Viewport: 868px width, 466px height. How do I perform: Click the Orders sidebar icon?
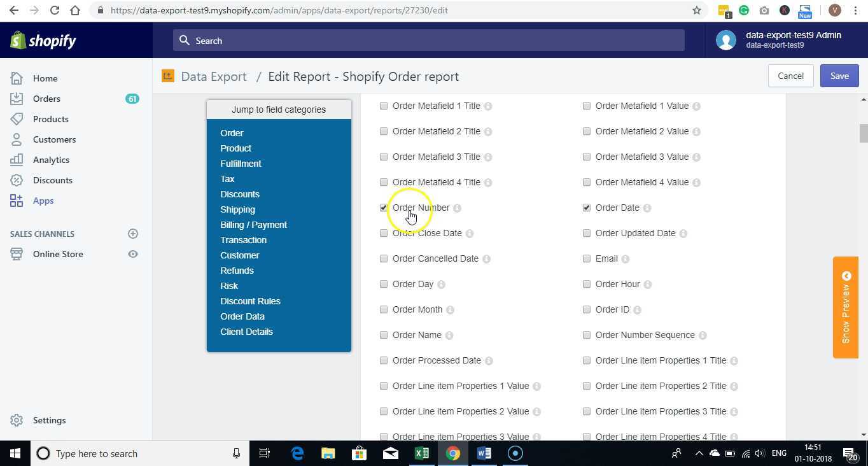click(17, 99)
